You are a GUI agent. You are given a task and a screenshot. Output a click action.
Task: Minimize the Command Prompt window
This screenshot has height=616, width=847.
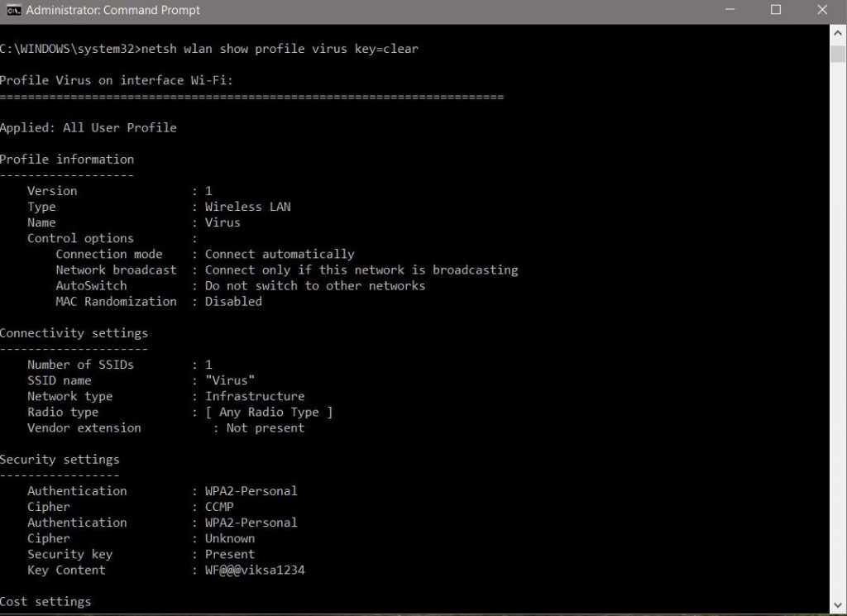[x=730, y=11]
